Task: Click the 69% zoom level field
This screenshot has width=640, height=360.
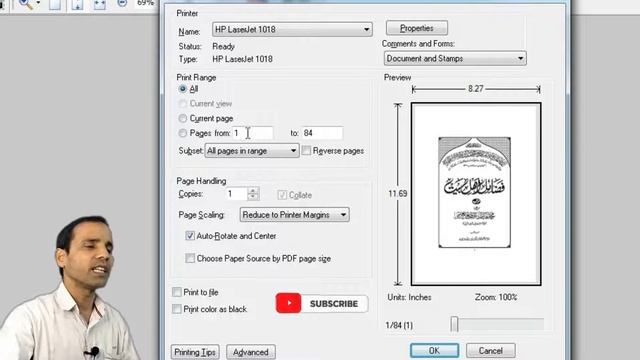Action: pyautogui.click(x=145, y=3)
